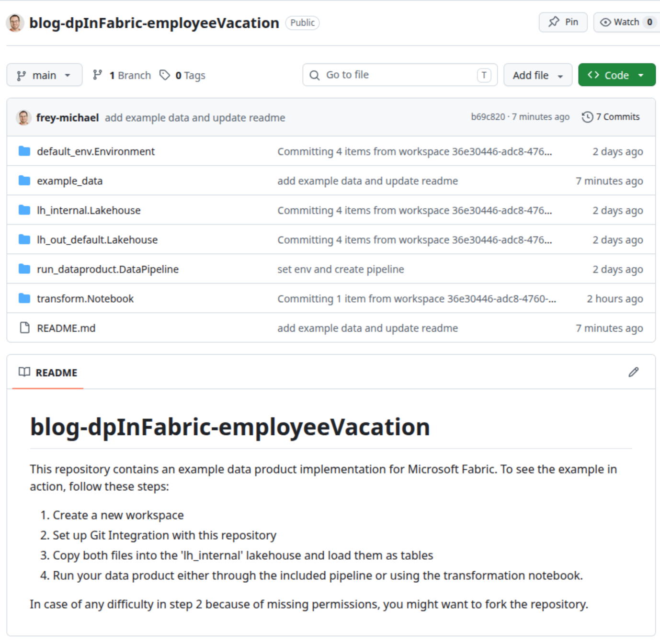Click the Watch button with eye icon
660x644 pixels.
tap(626, 22)
